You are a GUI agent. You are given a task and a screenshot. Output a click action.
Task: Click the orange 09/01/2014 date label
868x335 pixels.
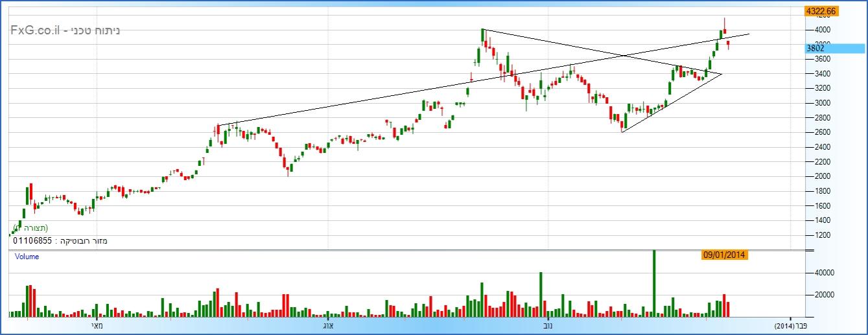725,255
